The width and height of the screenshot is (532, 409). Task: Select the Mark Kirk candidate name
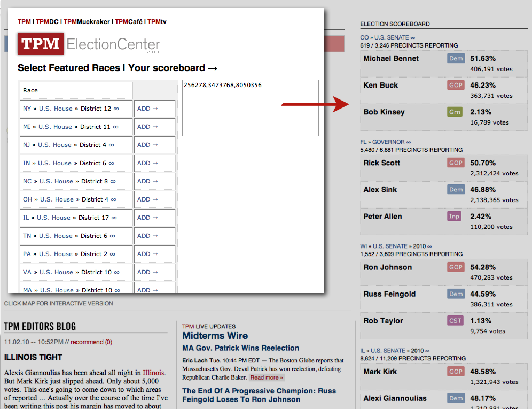[x=380, y=372]
